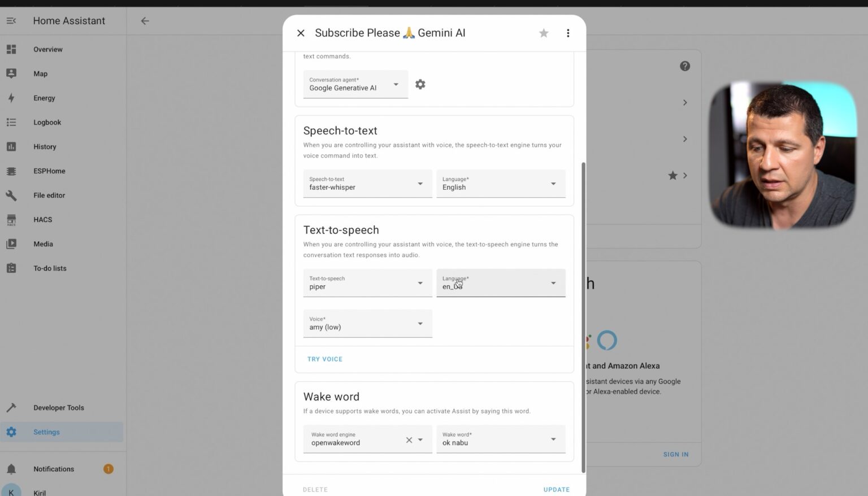The height and width of the screenshot is (496, 868).
Task: Open the Logbook panel
Action: tap(47, 122)
